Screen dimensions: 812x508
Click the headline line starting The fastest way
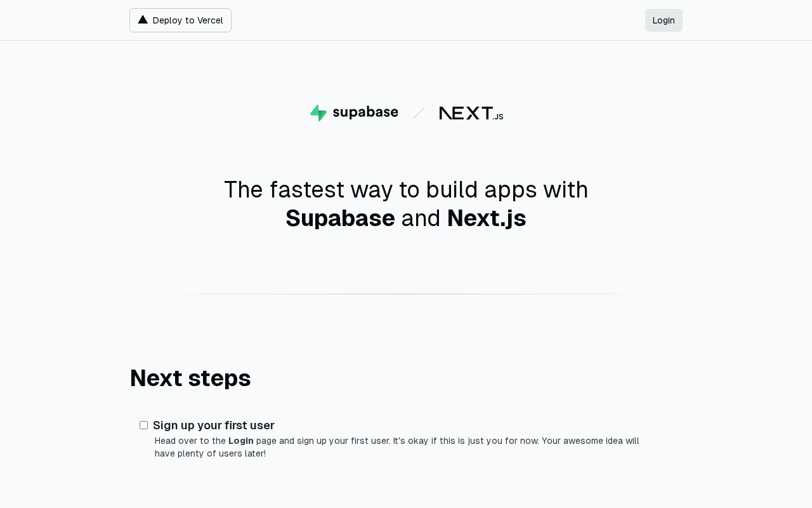click(406, 190)
